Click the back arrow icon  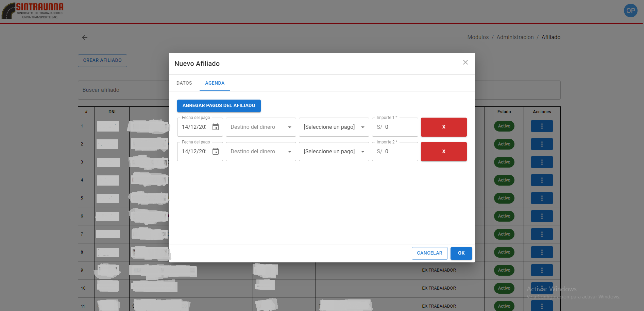coord(85,37)
